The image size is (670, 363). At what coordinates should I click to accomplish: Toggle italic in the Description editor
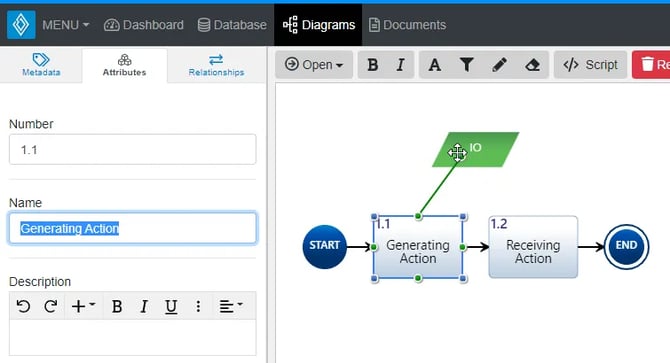pyautogui.click(x=144, y=306)
